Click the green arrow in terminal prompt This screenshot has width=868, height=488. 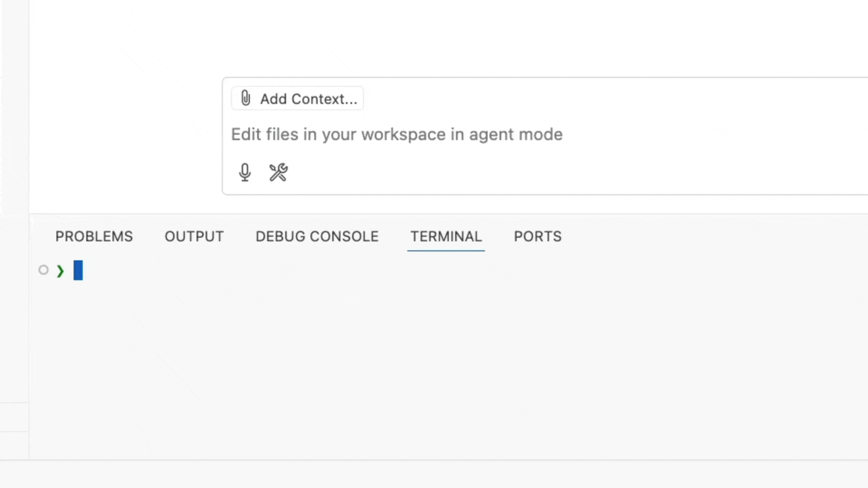click(61, 271)
